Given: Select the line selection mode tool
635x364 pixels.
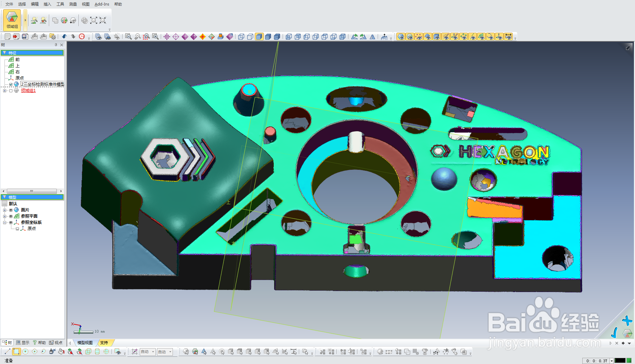Looking at the screenshot, I should coord(7,352).
